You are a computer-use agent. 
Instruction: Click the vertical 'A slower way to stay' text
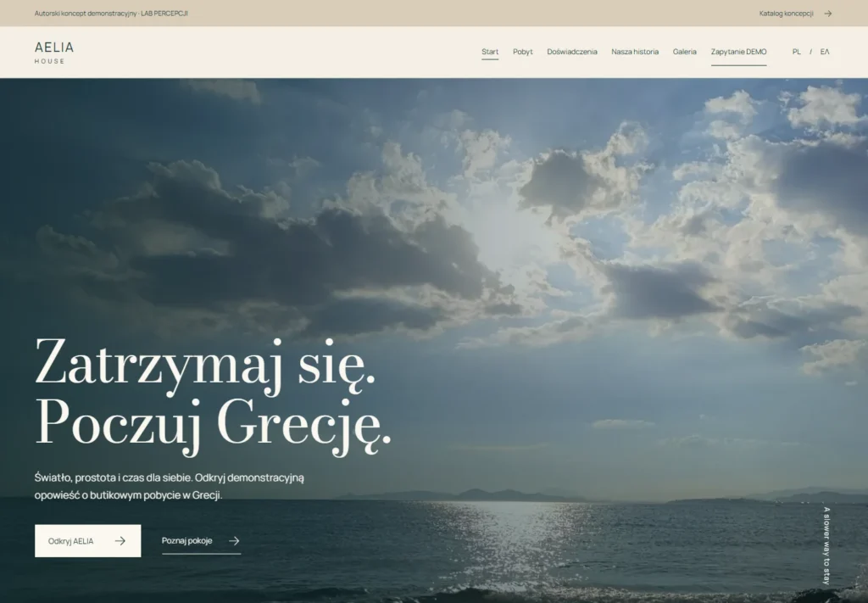tap(826, 546)
